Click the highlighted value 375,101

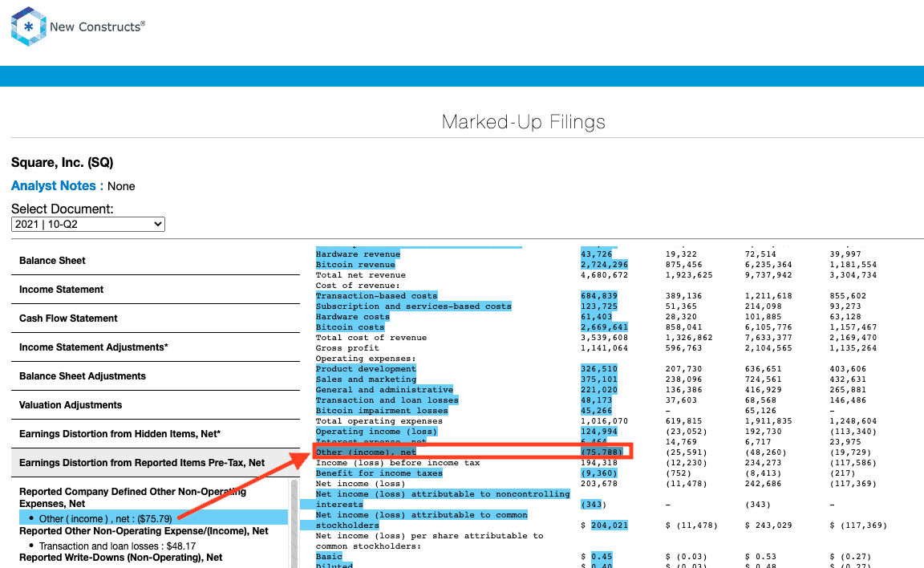pos(598,379)
